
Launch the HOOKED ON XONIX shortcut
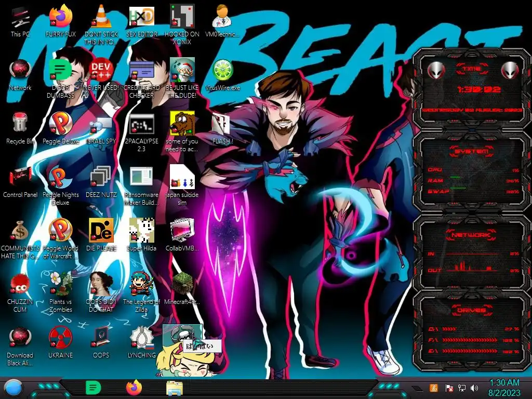182,24
